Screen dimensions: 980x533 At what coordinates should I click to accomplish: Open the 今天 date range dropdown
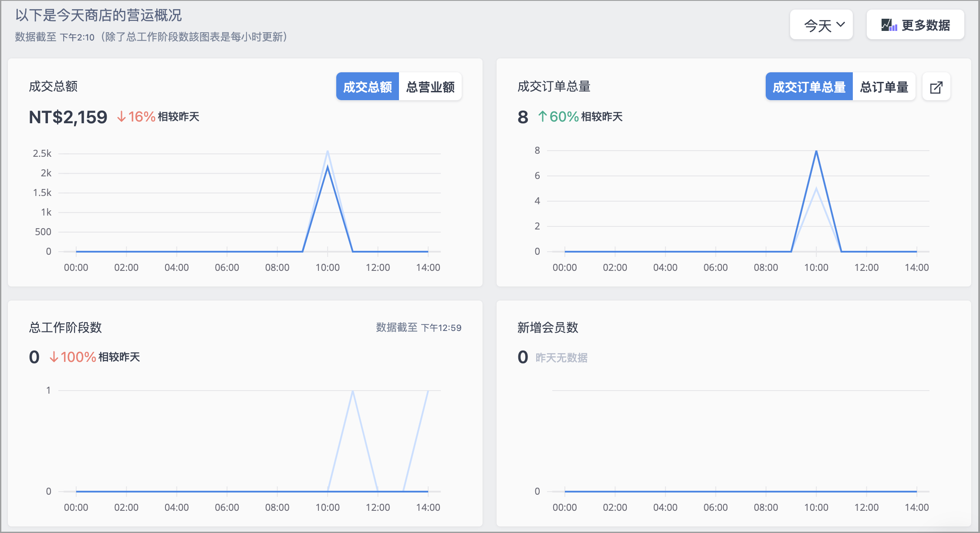coord(821,25)
